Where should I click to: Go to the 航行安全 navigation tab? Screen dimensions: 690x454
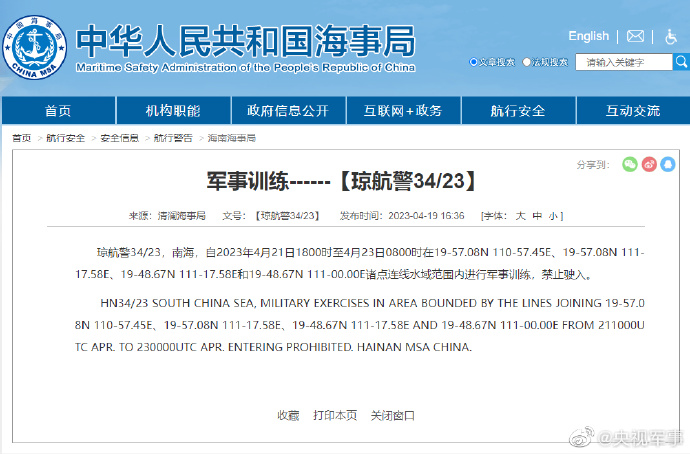point(517,110)
